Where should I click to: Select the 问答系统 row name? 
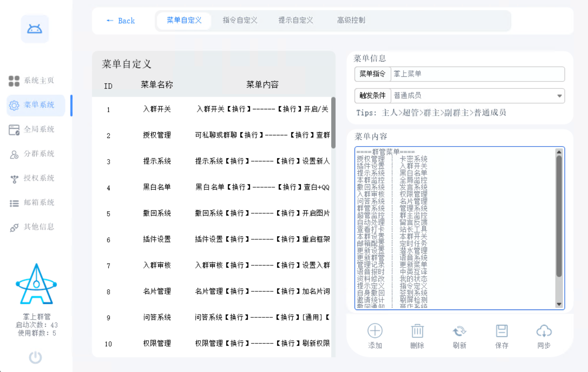(157, 317)
